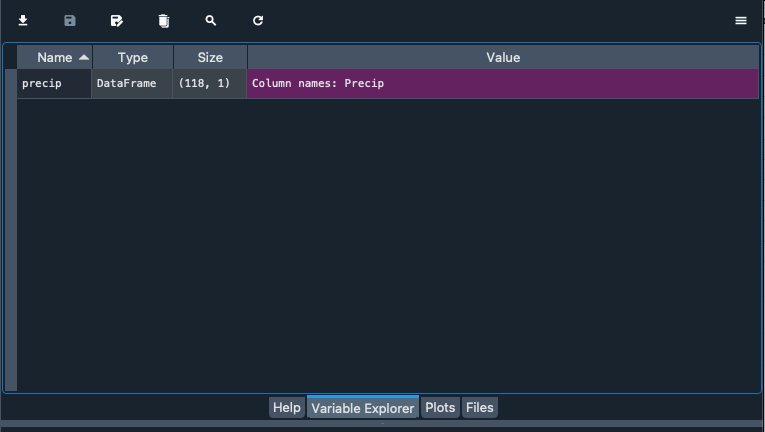Viewport: 765px width, 432px height.
Task: Select the 'Column names: Precip' value cell
Action: [503, 84]
